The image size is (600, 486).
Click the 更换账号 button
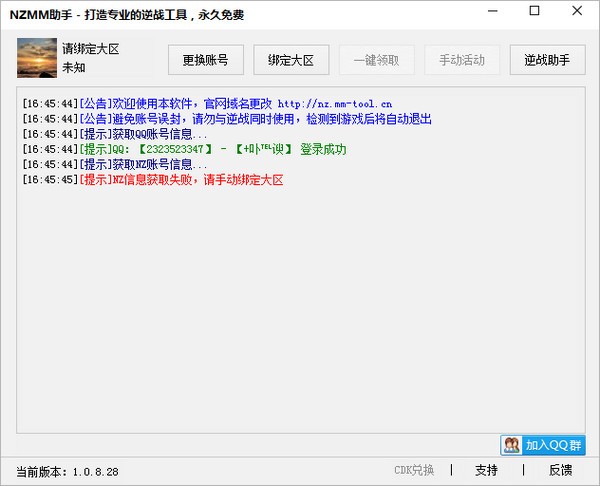click(x=206, y=60)
